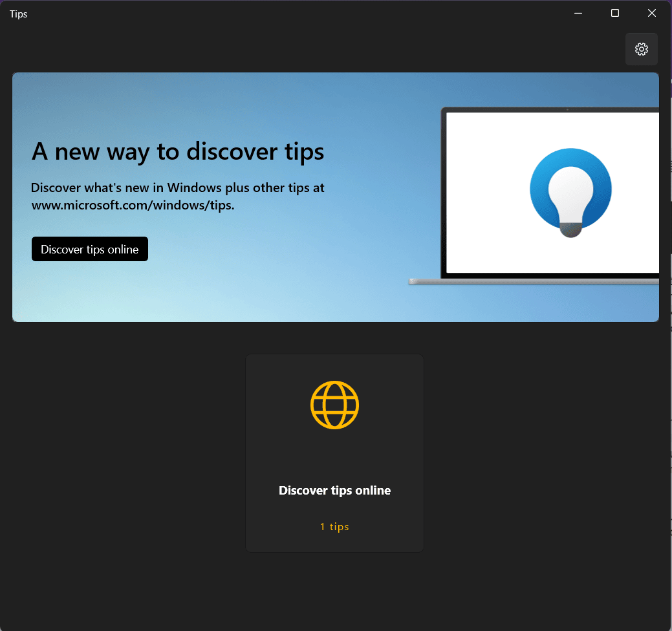Select the A new way to discover tips heading
This screenshot has width=672, height=631.
(178, 151)
